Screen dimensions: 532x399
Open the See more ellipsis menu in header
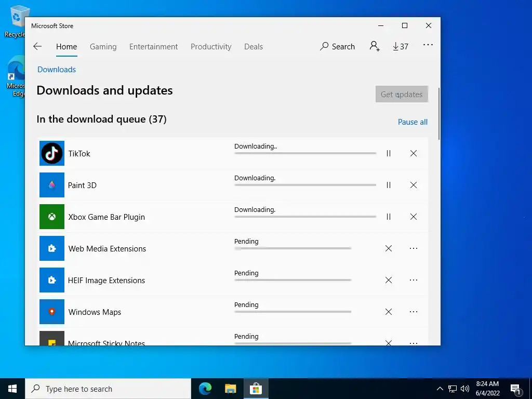[x=428, y=45]
